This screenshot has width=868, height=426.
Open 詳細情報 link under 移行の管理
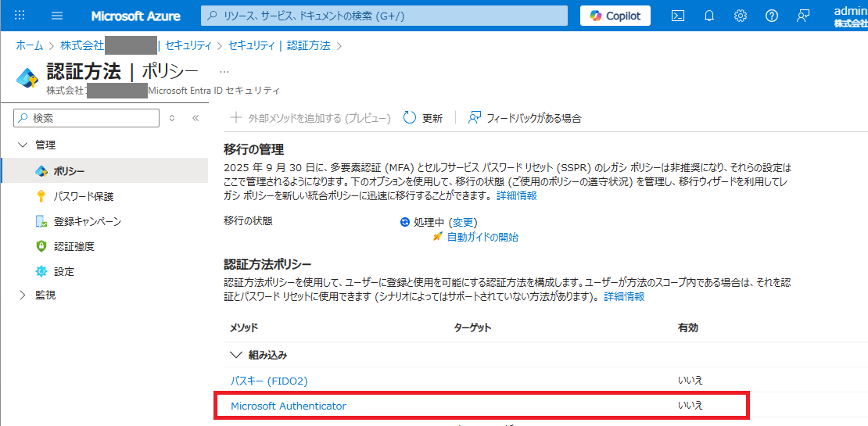516,196
